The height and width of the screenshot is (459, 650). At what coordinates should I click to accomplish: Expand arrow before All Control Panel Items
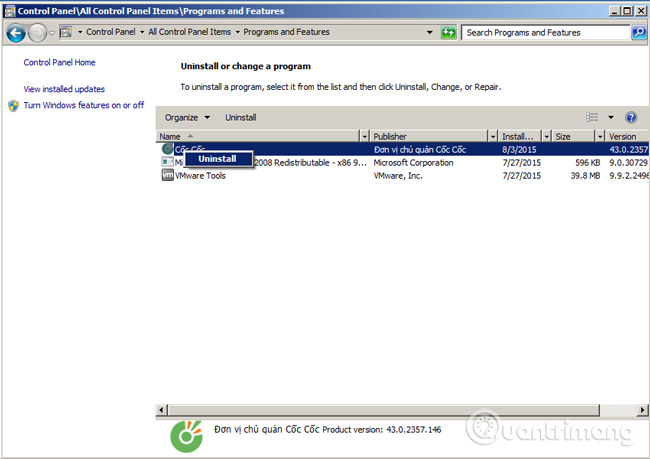[x=142, y=32]
